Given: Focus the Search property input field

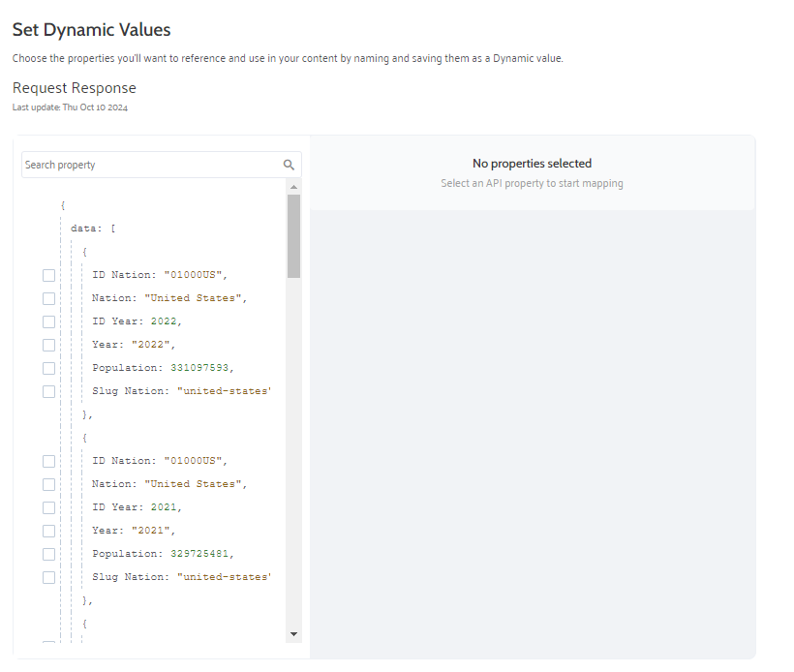Looking at the screenshot, I should [x=150, y=165].
